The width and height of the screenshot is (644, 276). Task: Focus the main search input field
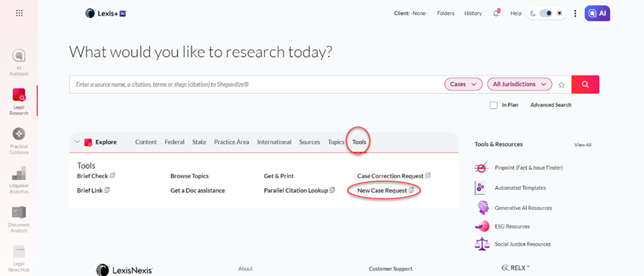click(257, 85)
